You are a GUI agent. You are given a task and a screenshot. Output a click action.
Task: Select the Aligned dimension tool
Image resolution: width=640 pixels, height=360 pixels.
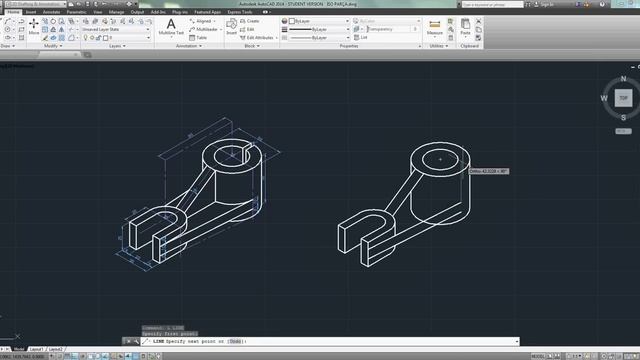coord(200,21)
